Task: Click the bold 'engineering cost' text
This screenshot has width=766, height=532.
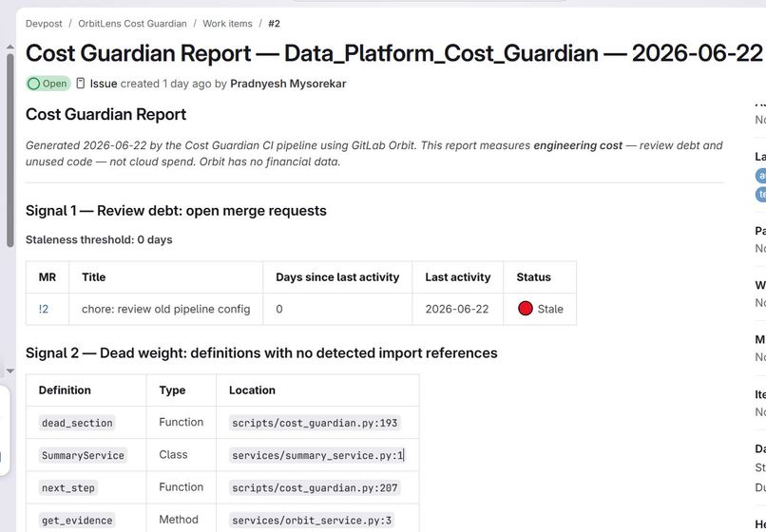Action: click(578, 145)
